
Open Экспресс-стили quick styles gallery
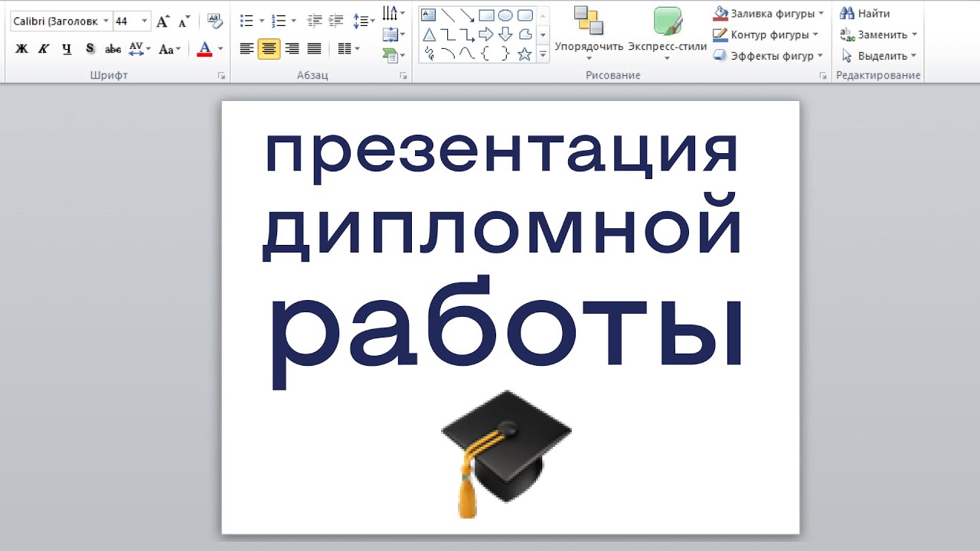tap(668, 34)
